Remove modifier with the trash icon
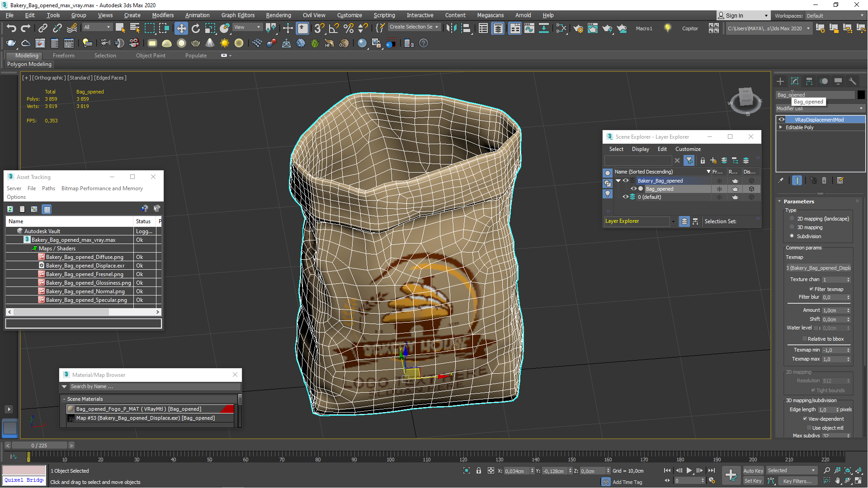 [824, 180]
